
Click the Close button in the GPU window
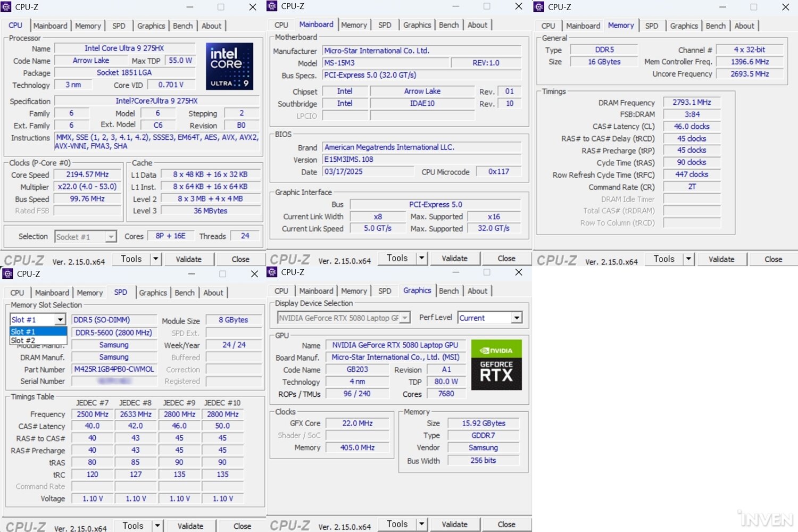tap(506, 524)
